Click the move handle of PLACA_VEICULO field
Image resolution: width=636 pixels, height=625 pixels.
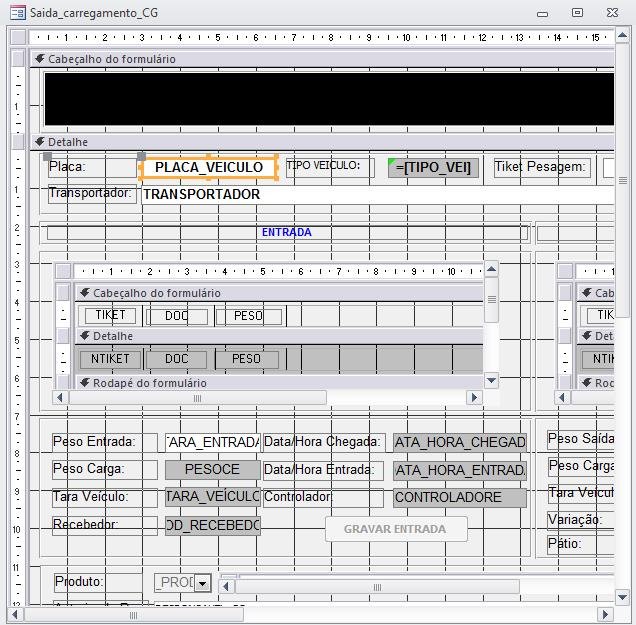(x=141, y=157)
